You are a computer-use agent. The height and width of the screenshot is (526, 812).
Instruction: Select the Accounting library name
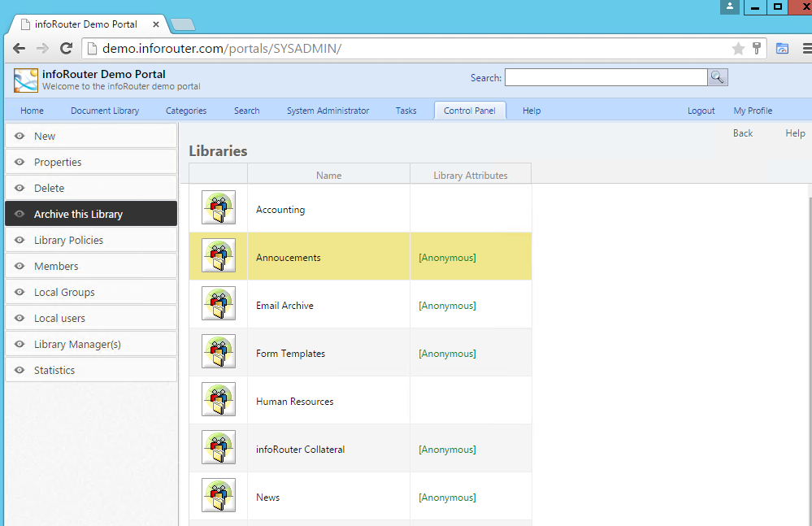[280, 210]
